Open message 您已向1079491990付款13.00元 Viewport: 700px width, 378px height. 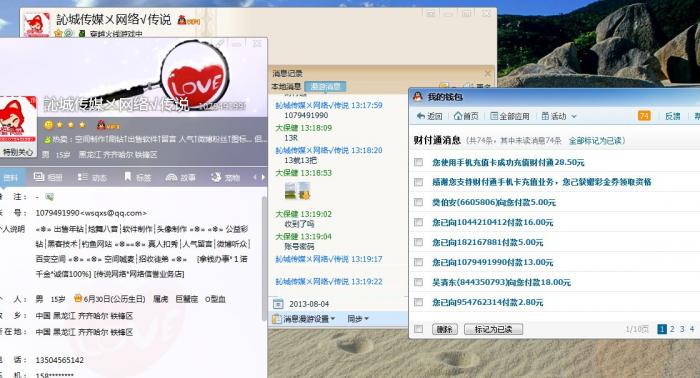[x=492, y=262]
